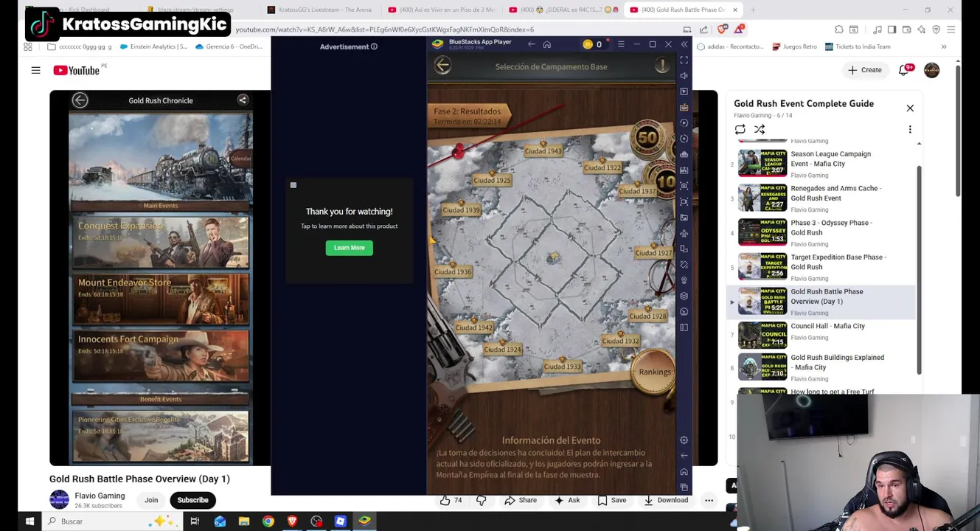Screen dimensions: 980x531
Task: Open BlueStacks hamburger menu
Action: 621,45
